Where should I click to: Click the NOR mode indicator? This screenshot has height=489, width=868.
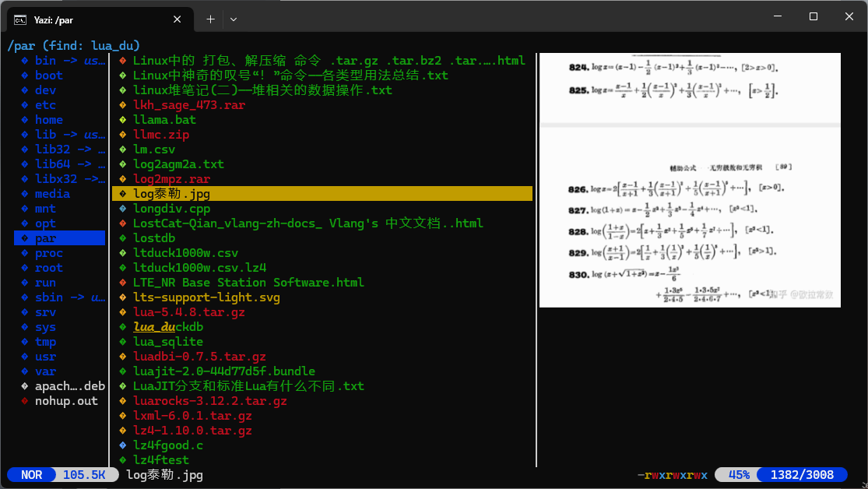pyautogui.click(x=32, y=475)
